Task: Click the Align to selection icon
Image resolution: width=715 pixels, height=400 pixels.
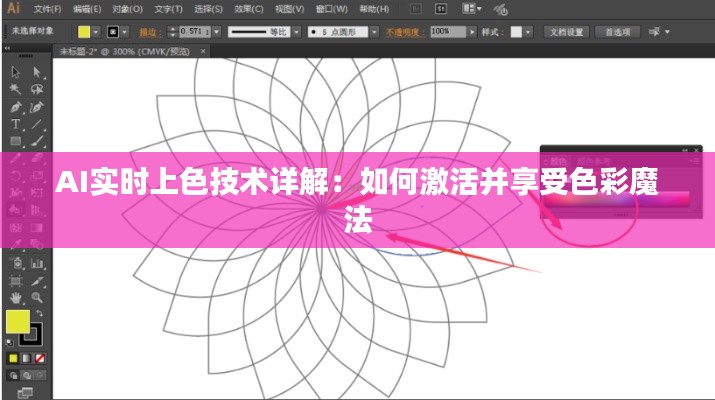Action: click(654, 32)
